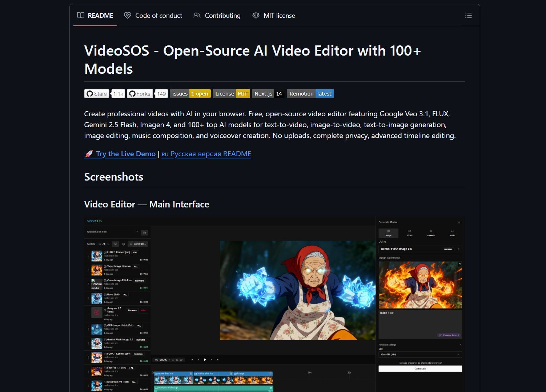Click the upload icon in Gallery toolbar
Image resolution: width=546 pixels, height=392 pixels.
tap(116, 244)
